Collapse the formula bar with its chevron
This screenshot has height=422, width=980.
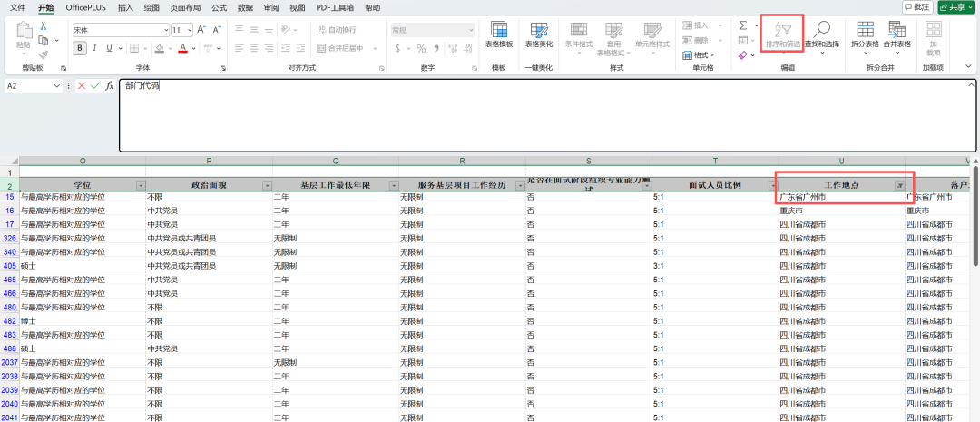click(971, 85)
